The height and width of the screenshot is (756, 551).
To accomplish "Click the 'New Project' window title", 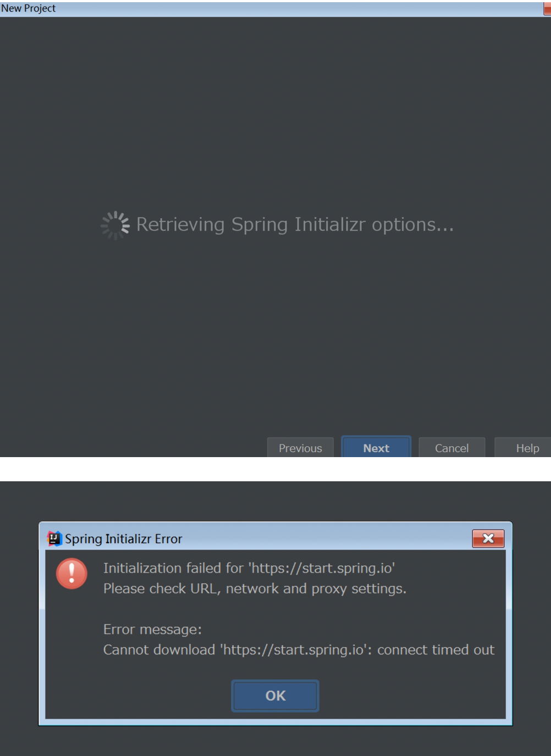I will [x=29, y=8].
